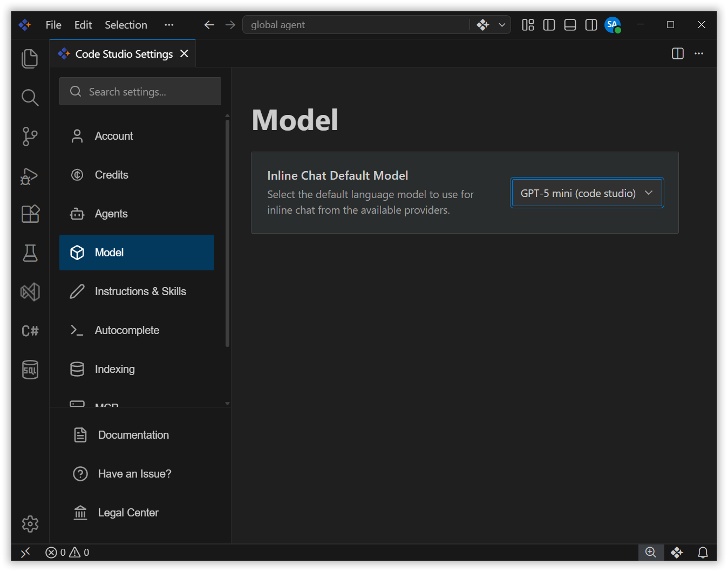
Task: Click the zoom magnifier in status bar
Action: pos(651,553)
